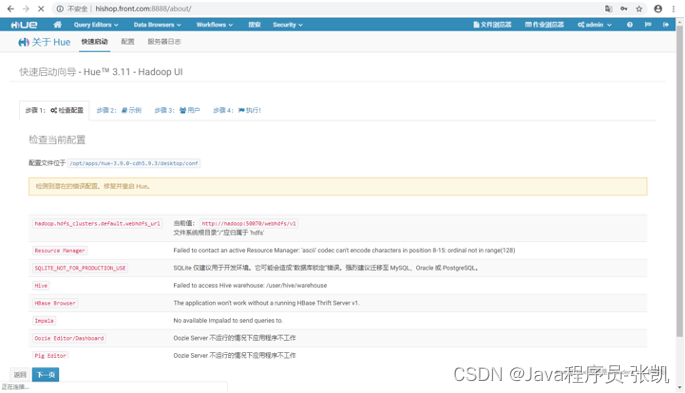Screen dimensions: 685x393
Task: Click the not-secure site info icon
Action: coord(60,9)
